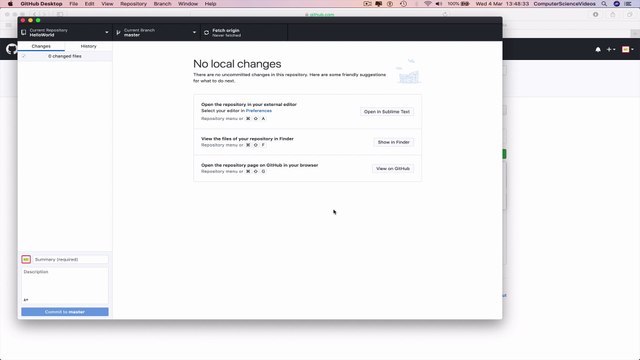Click the Wi-Fi menu bar icon
The image size is (640, 360).
(428, 4)
